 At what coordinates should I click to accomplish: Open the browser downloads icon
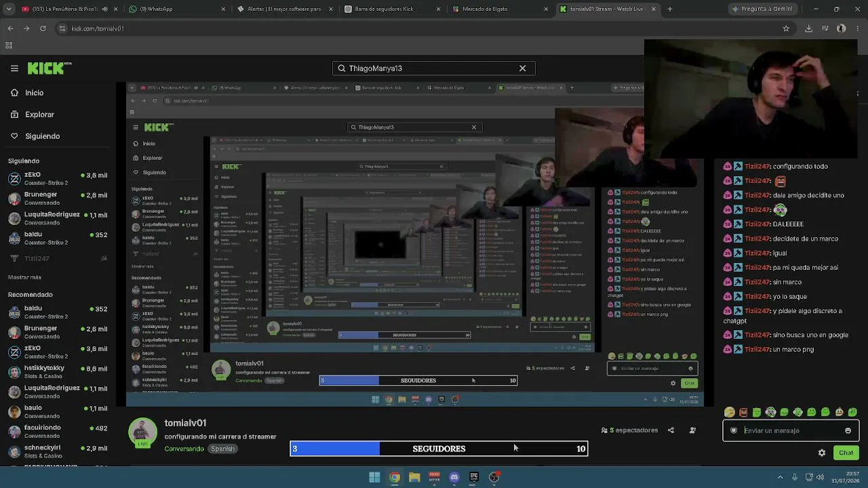pyautogui.click(x=808, y=28)
